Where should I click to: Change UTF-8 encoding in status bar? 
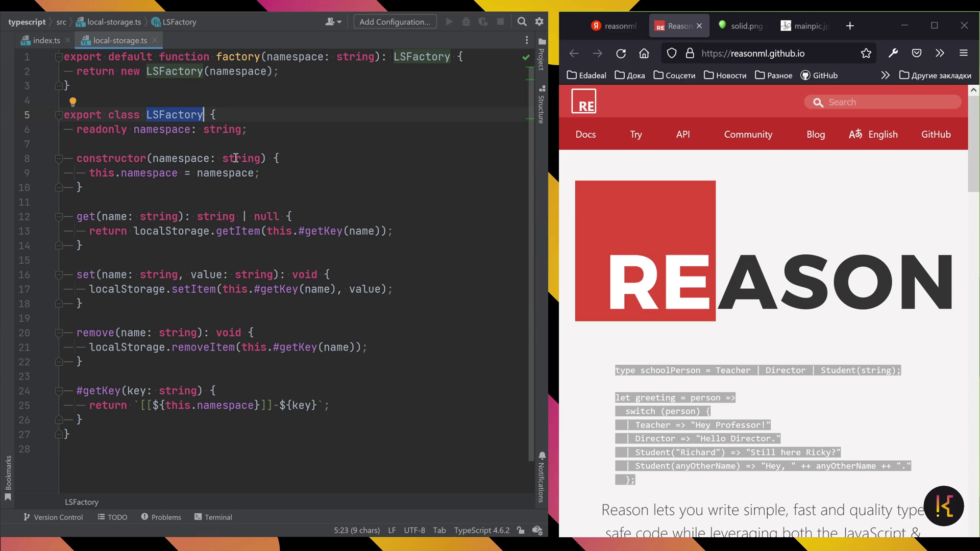click(414, 530)
